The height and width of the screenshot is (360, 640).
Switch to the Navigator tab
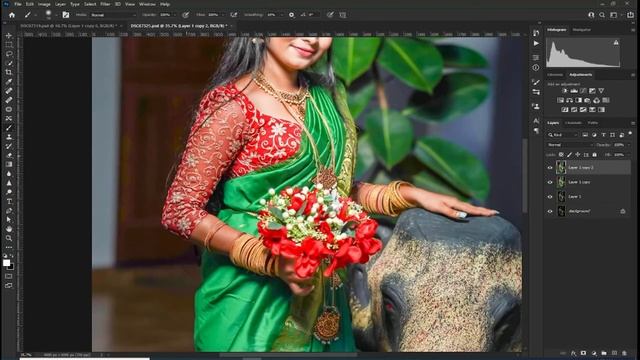582,30
